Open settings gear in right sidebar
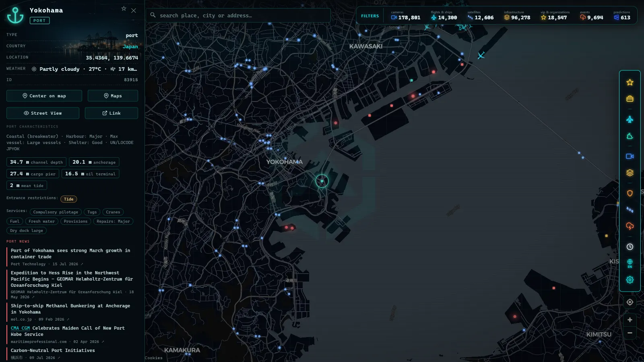This screenshot has width=644, height=362. [x=630, y=280]
